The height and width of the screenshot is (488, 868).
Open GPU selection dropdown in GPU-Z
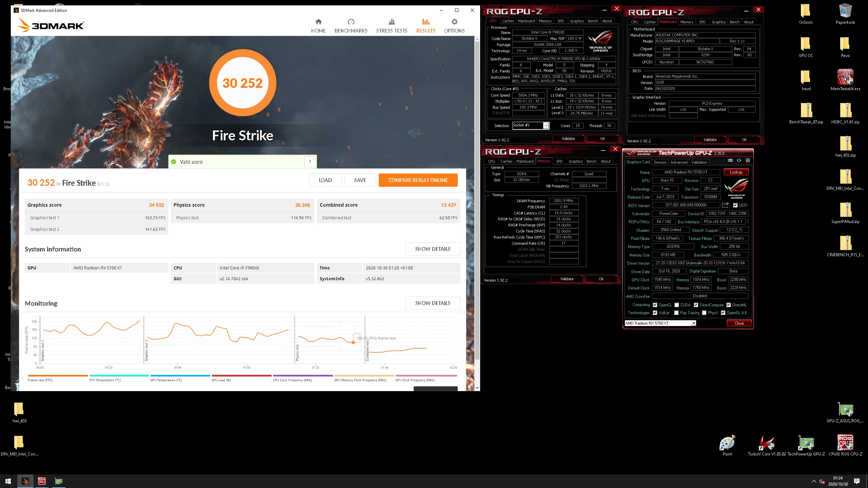click(694, 323)
